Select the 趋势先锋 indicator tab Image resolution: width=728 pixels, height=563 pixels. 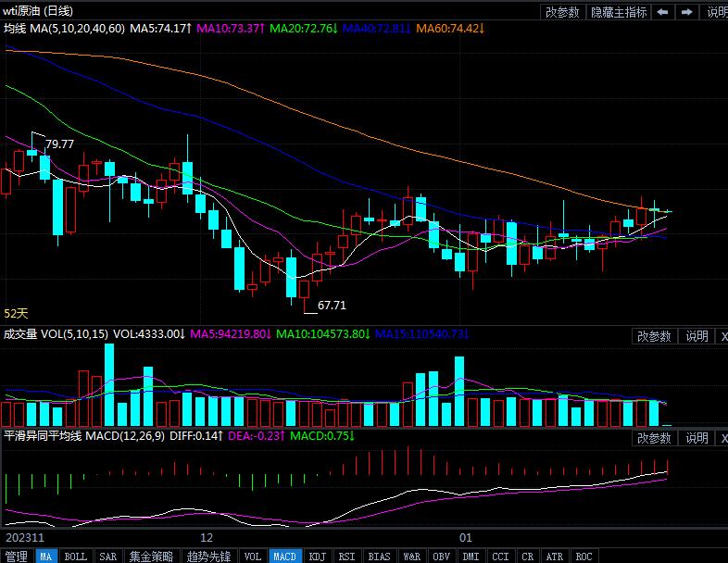click(x=208, y=557)
